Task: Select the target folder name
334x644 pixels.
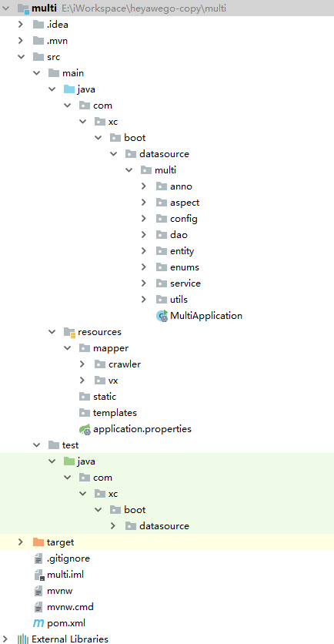Action: click(60, 542)
